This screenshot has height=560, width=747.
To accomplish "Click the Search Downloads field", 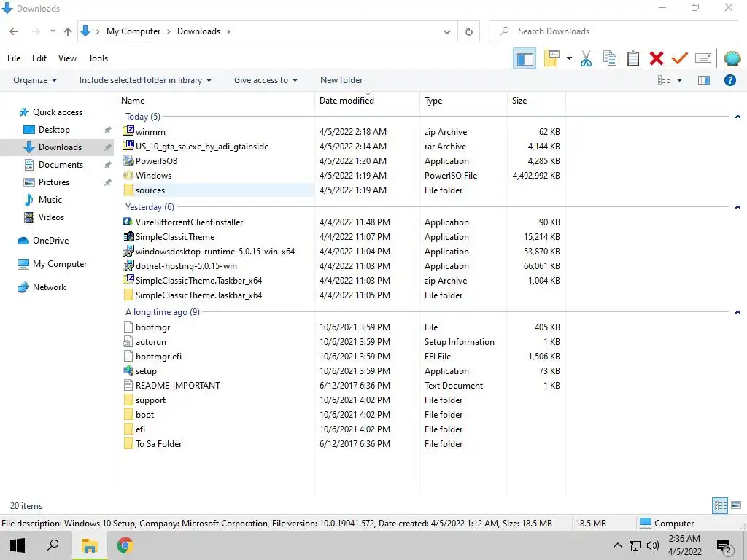I will tap(613, 31).
